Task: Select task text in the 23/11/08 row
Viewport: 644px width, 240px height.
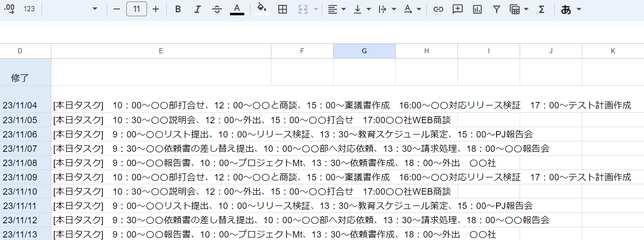Action: 274,163
